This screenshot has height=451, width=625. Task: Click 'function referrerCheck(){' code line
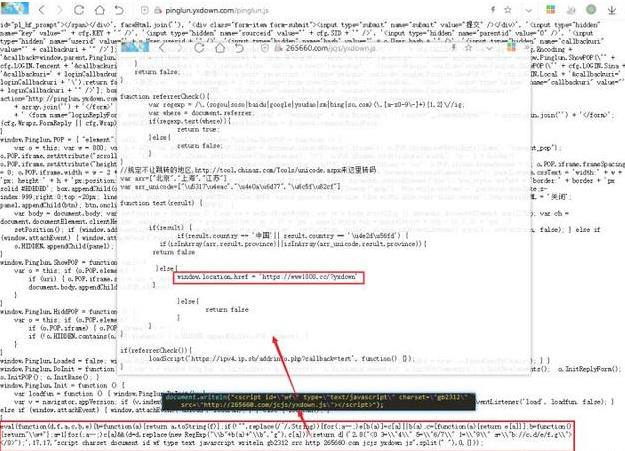pos(165,96)
